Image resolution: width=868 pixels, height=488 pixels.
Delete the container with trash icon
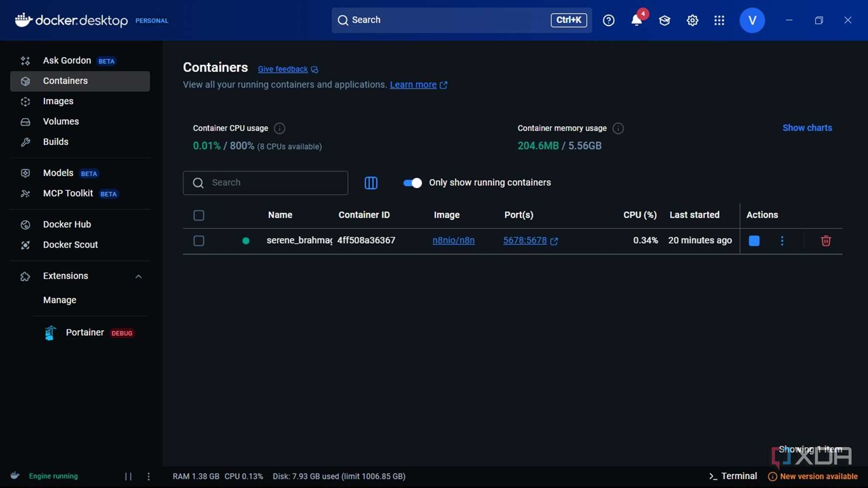point(826,241)
